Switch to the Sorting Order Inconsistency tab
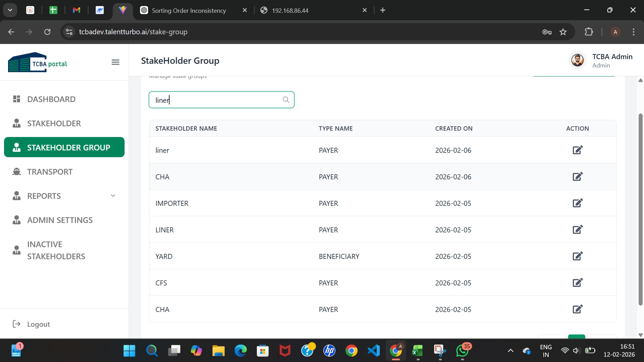This screenshot has height=362, width=644. (x=189, y=10)
